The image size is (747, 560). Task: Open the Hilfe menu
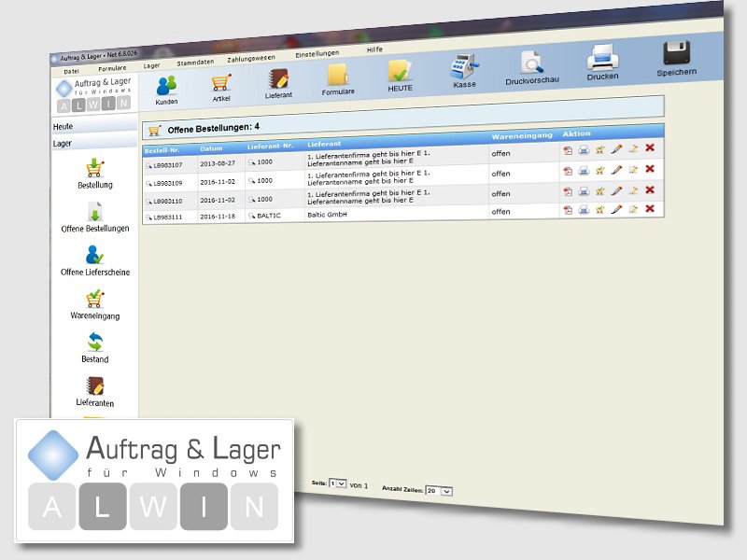point(374,49)
